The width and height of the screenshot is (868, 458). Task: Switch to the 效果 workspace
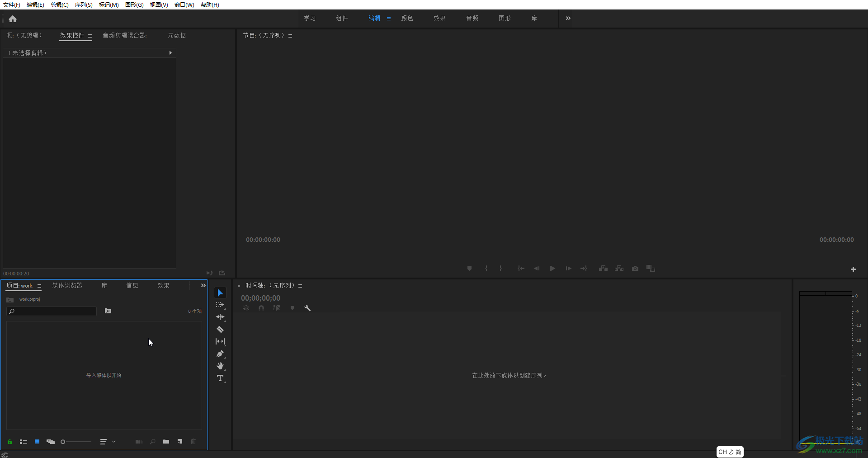pyautogui.click(x=440, y=18)
